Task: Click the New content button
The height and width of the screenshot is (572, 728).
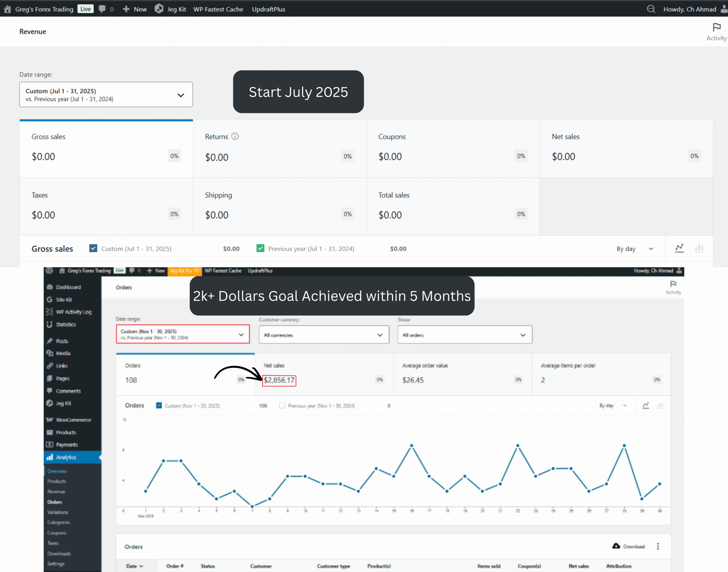Action: point(135,9)
